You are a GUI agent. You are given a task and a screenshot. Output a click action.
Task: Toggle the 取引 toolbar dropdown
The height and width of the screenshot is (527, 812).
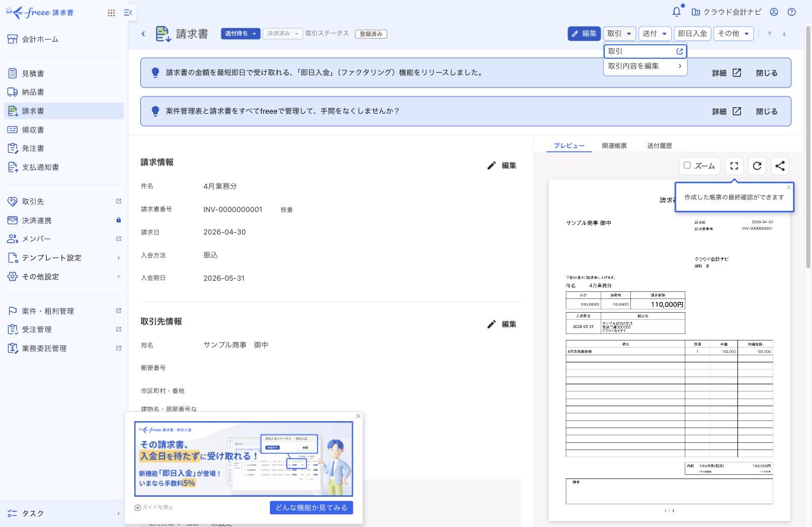[620, 34]
